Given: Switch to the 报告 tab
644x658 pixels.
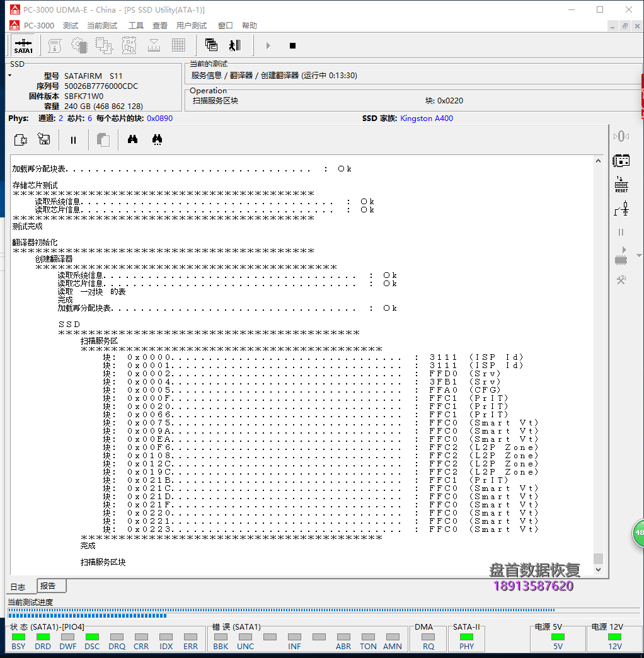Looking at the screenshot, I should [x=51, y=586].
